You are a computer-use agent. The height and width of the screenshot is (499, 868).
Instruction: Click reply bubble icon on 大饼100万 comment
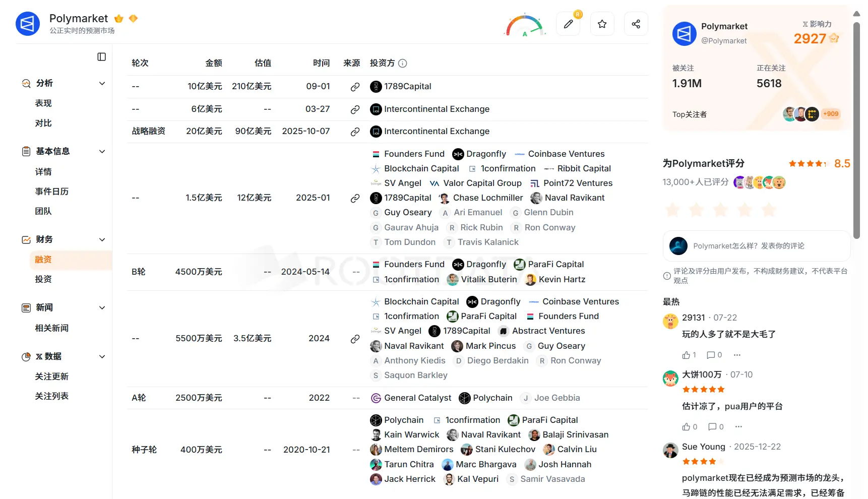point(712,427)
